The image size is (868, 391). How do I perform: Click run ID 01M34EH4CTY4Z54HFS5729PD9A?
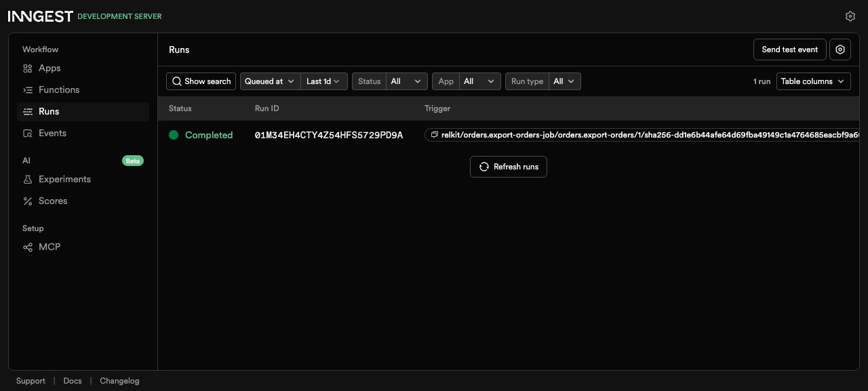pos(329,136)
